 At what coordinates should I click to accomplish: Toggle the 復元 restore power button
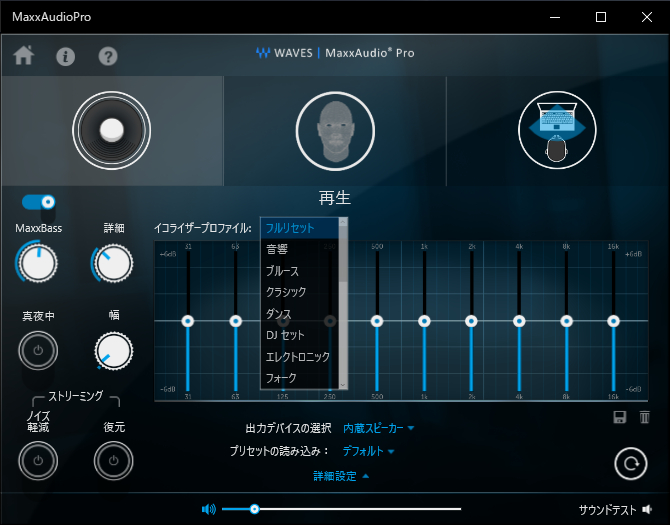(x=113, y=460)
